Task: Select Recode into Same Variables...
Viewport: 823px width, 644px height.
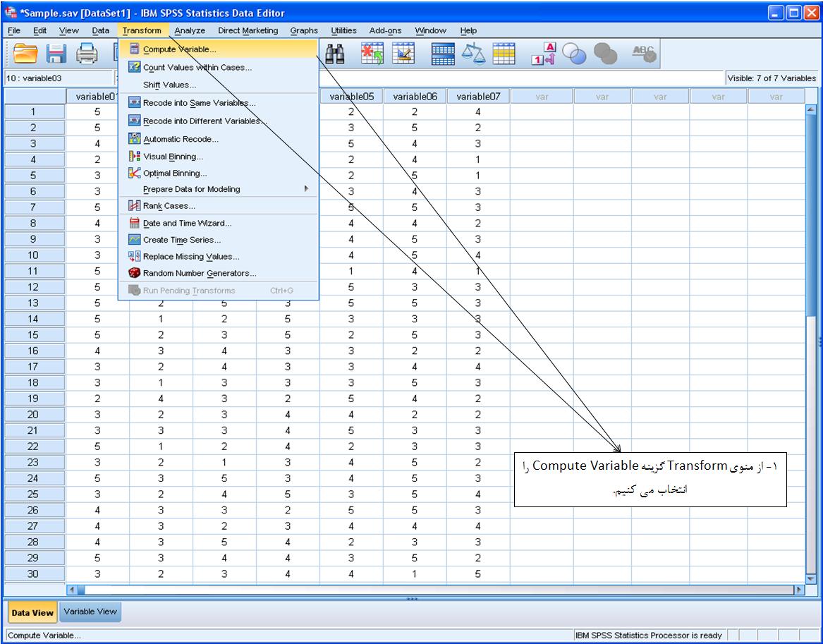Action: [218, 103]
